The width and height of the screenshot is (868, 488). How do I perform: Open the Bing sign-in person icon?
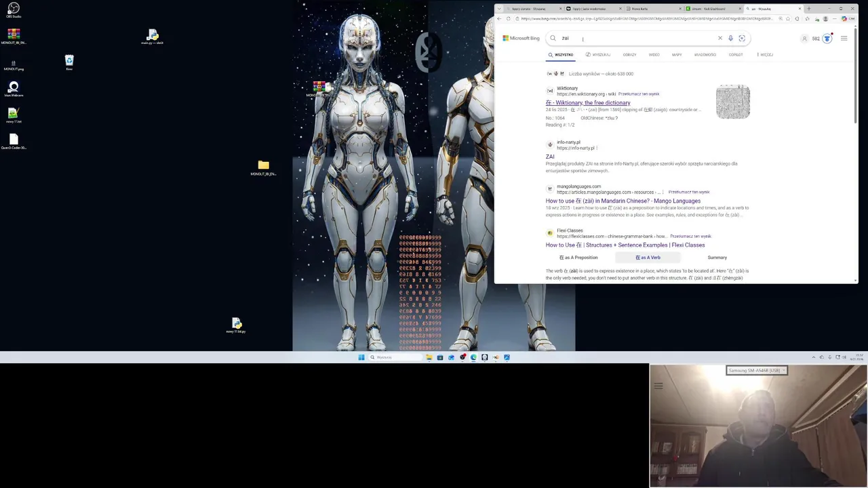click(805, 39)
